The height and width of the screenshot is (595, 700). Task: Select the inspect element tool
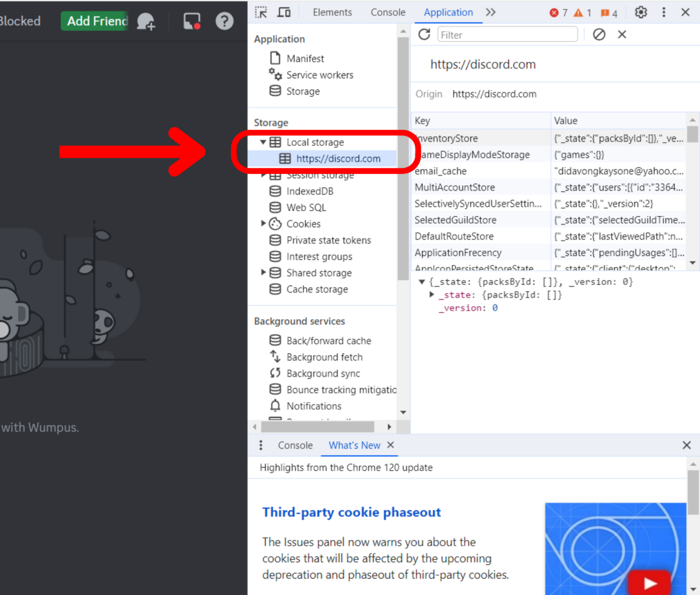coord(261,12)
